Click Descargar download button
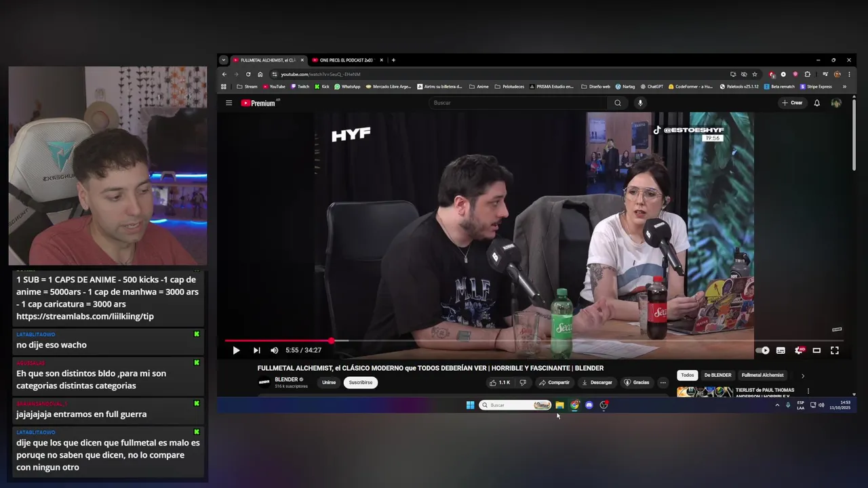Viewport: 868px width, 488px height. [597, 382]
